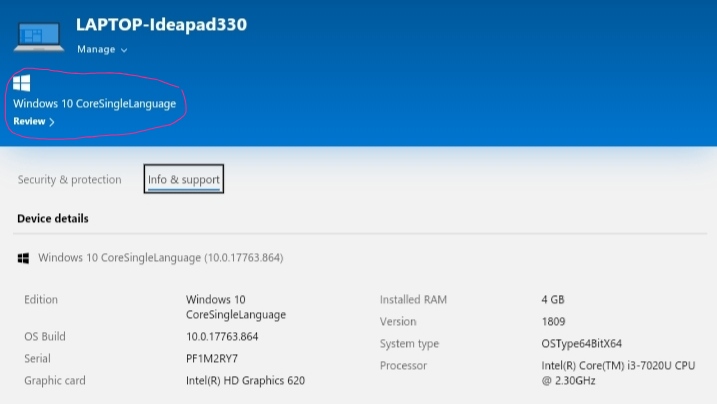
Task: Open the Review link
Action: (34, 122)
